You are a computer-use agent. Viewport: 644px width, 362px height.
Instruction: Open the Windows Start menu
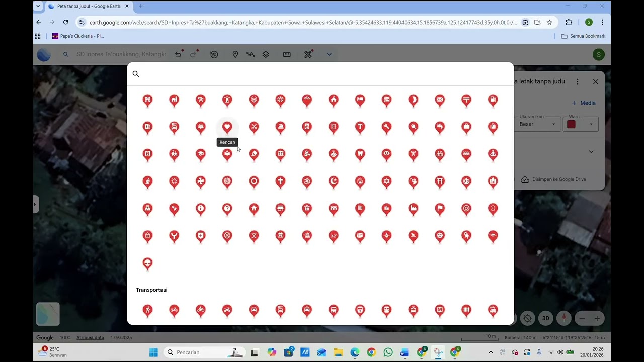point(153,352)
